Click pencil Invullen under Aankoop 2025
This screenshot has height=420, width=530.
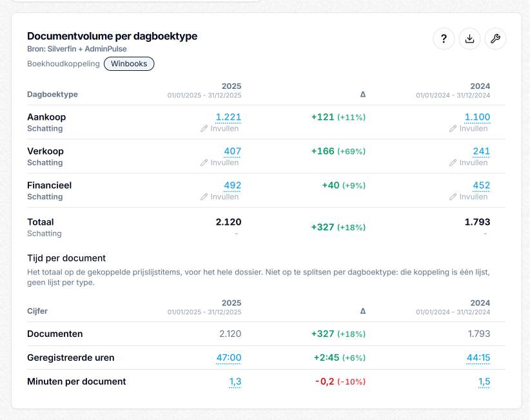219,129
